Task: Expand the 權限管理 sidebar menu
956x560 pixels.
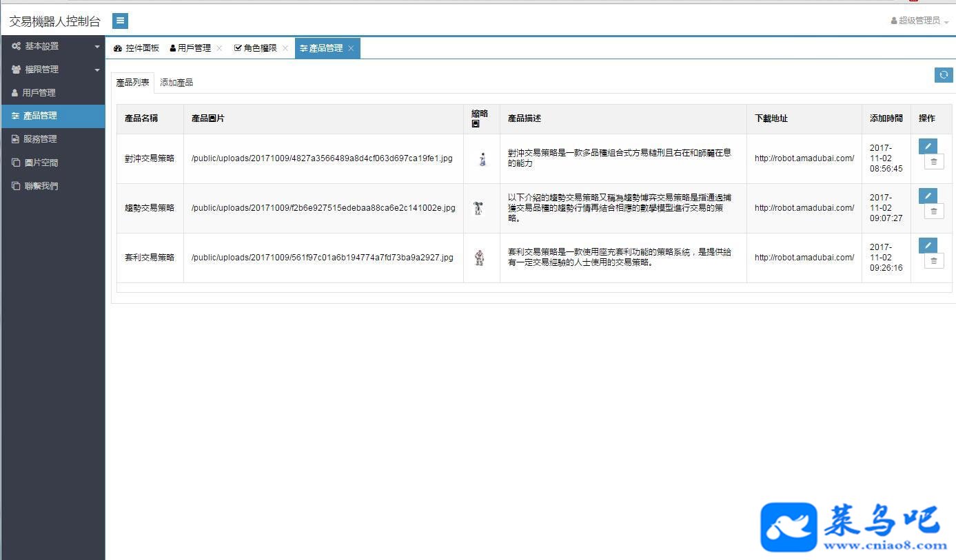Action: click(x=53, y=70)
